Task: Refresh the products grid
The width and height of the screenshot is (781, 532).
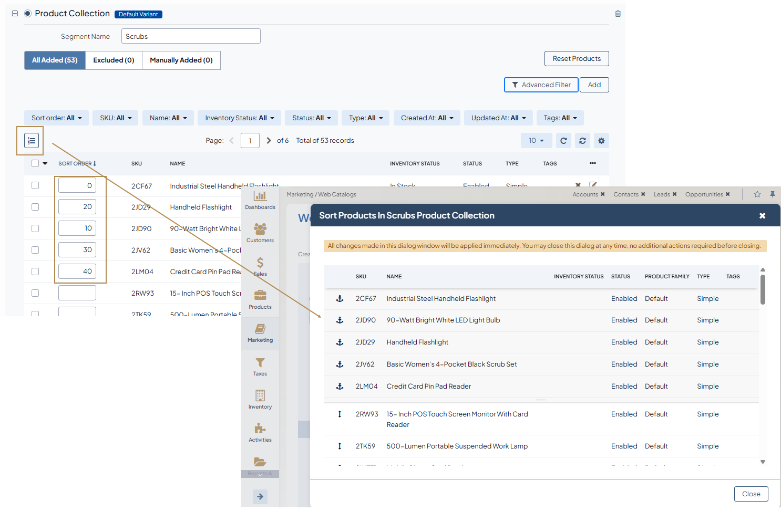Action: pos(563,141)
